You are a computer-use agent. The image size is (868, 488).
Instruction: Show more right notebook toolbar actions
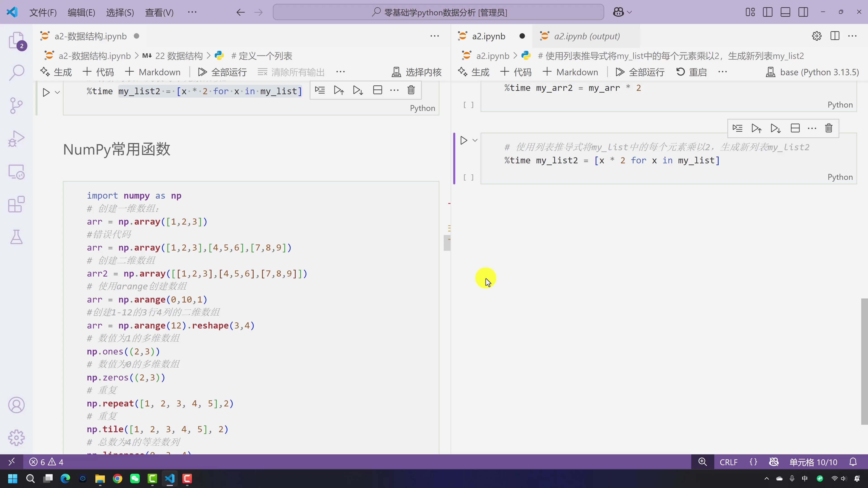coord(723,72)
